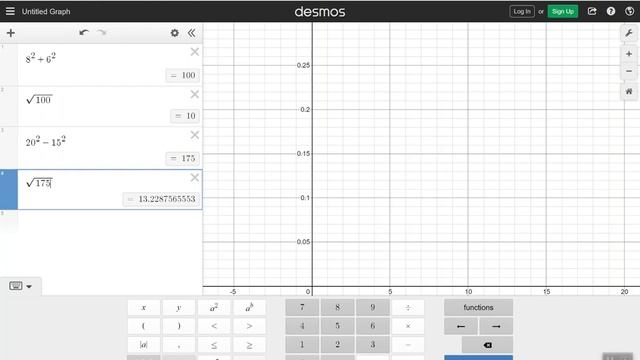Click the result value 13.2287565553
The width and height of the screenshot is (640, 360).
click(162, 199)
